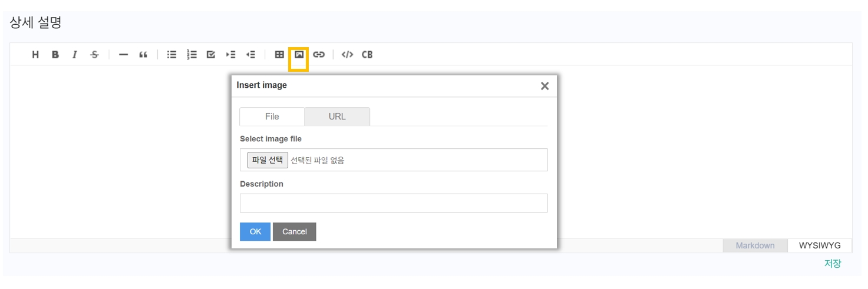Insert inline code formatting
Screen dimensions: 868x289
(x=348, y=55)
